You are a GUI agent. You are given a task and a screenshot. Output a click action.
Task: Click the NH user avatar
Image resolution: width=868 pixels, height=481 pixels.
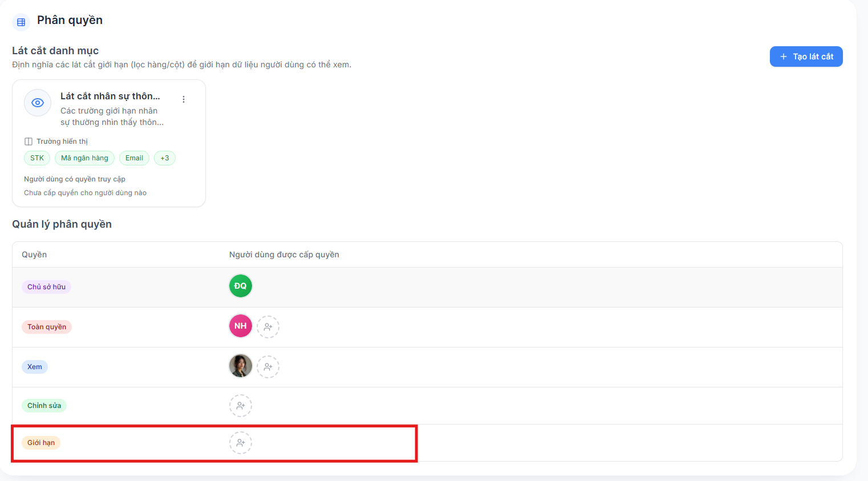pos(241,326)
